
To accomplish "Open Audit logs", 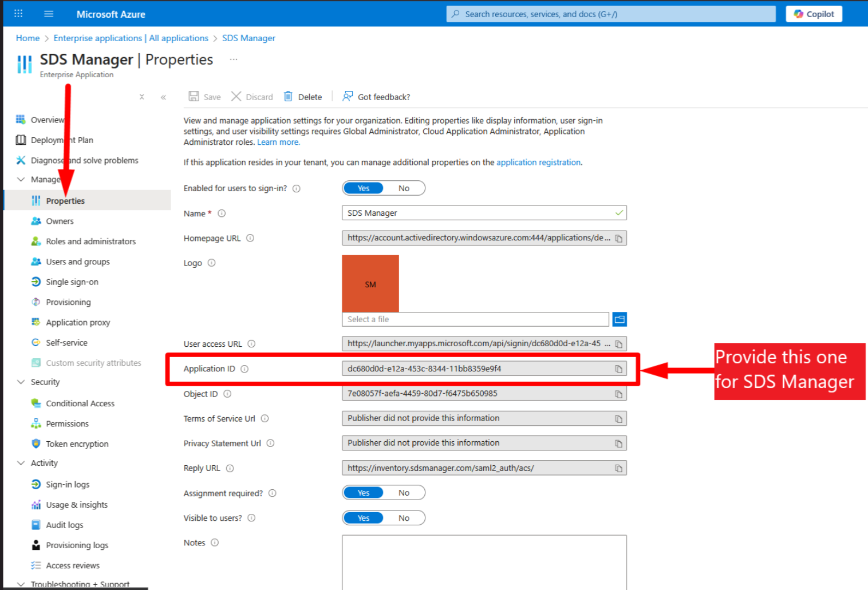I will tap(64, 525).
